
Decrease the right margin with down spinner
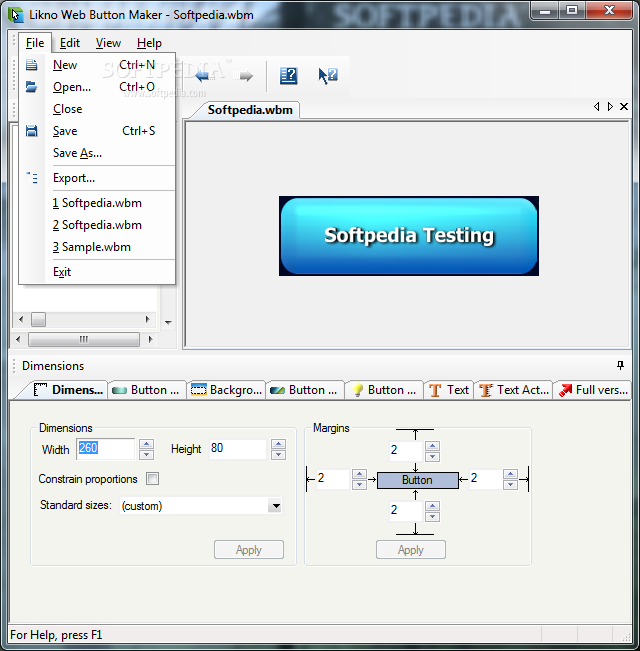(x=510, y=484)
